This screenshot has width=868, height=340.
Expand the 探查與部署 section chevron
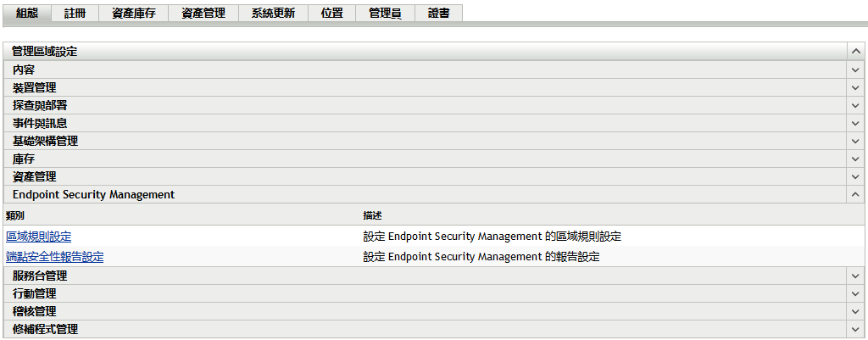855,105
